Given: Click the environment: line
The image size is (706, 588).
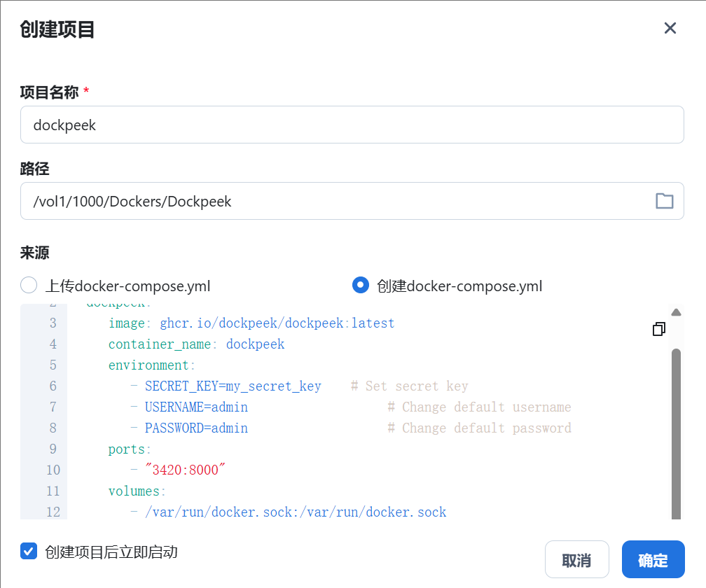Looking at the screenshot, I should (152, 365).
